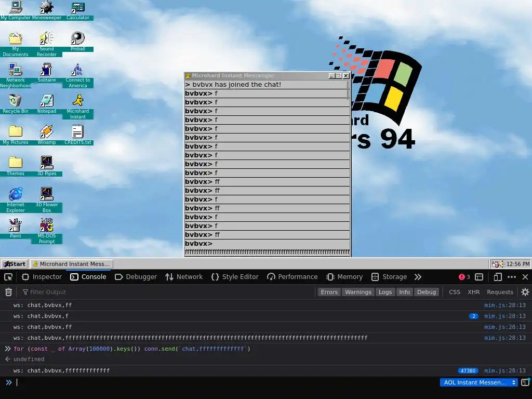Click the 47380 repeat count badge
The height and width of the screenshot is (399, 532).
tap(468, 370)
